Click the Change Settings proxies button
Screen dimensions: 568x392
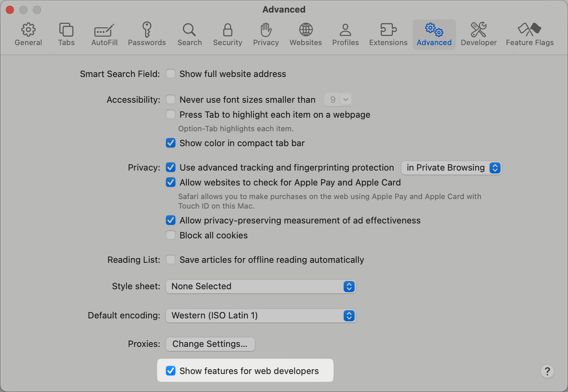210,344
